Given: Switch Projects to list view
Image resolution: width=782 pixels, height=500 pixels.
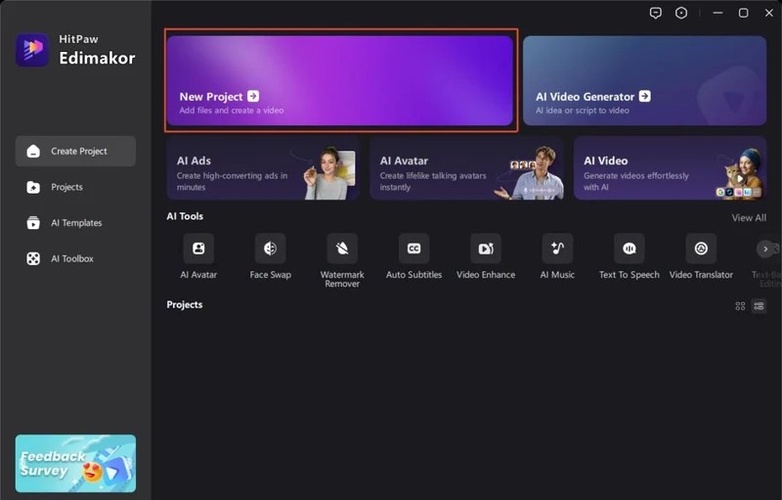Looking at the screenshot, I should click(x=759, y=306).
